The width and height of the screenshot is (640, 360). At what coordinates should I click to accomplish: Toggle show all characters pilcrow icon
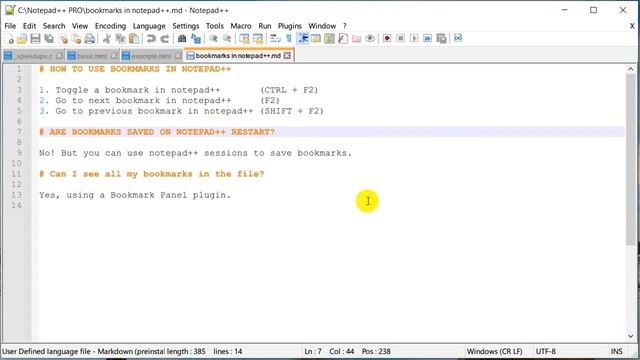point(289,39)
